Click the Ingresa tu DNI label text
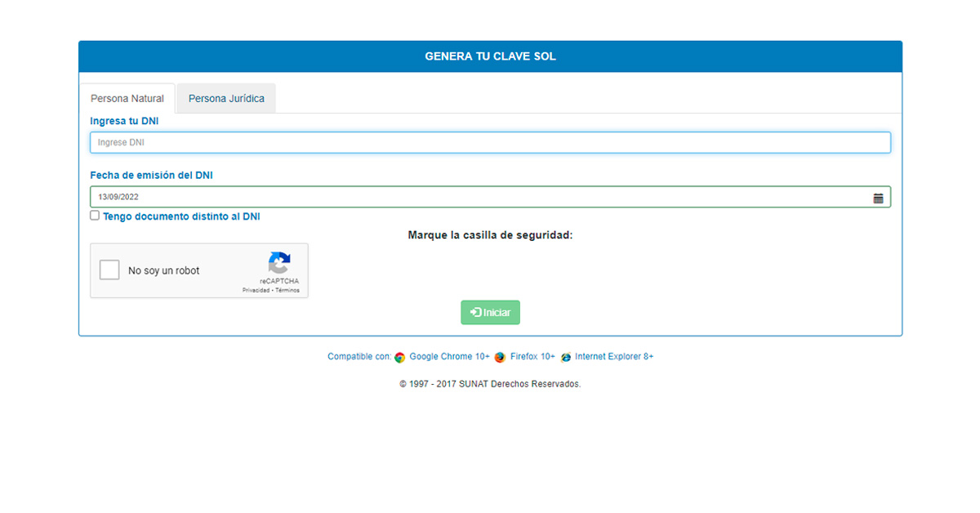This screenshot has width=980, height=513. (124, 120)
